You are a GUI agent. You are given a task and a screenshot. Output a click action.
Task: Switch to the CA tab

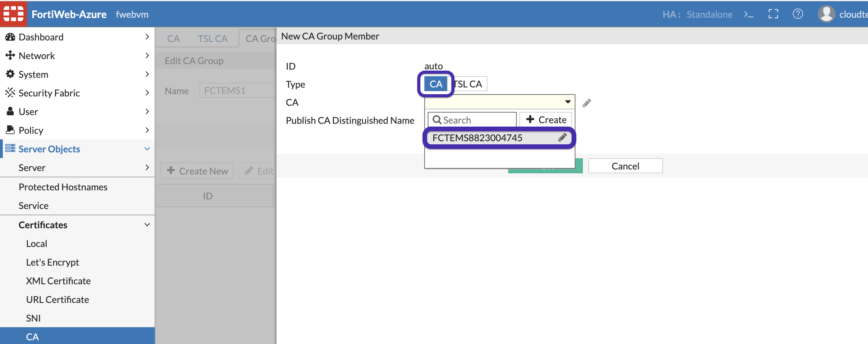pos(173,39)
